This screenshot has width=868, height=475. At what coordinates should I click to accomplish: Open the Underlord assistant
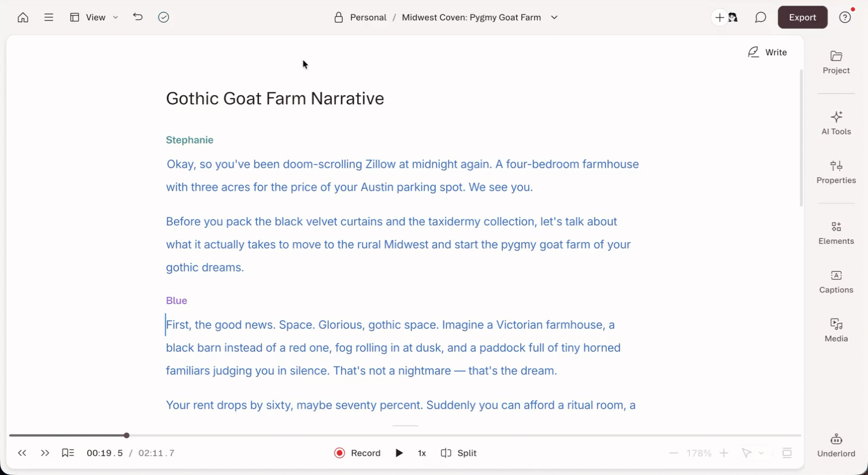point(836,445)
